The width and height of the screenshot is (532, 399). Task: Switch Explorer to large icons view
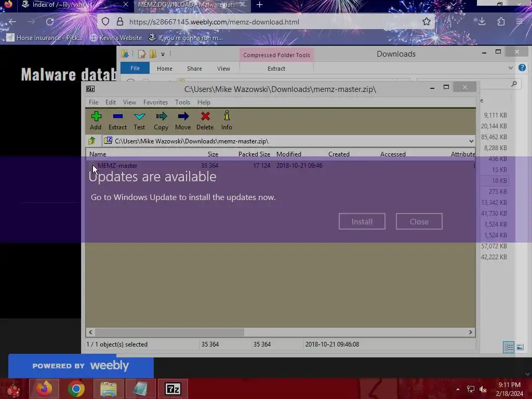pos(520,347)
